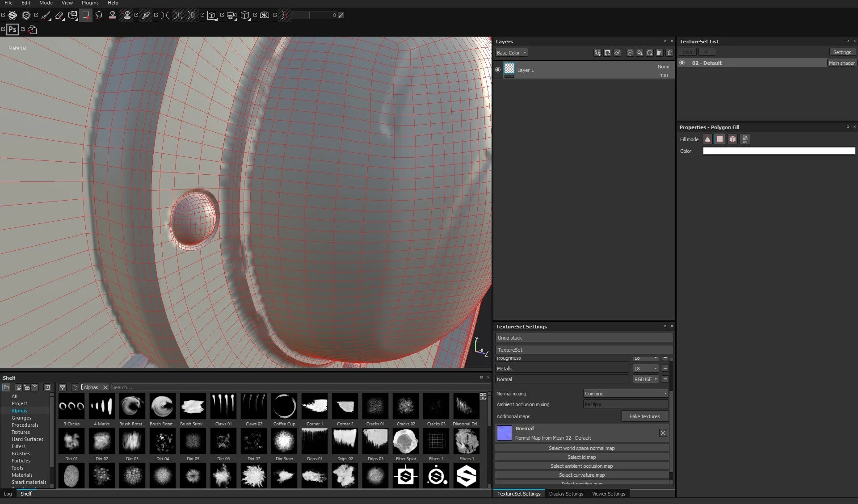
Task: Toggle All in TextureSet List
Action: (x=707, y=52)
